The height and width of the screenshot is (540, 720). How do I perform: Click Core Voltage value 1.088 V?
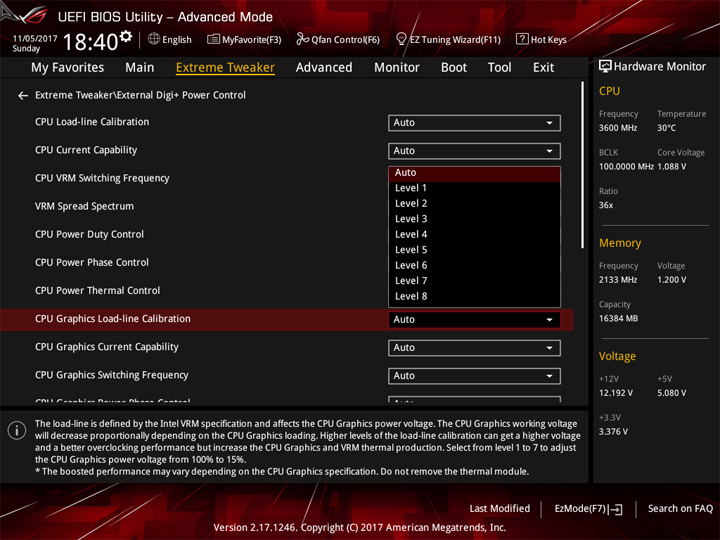click(x=672, y=166)
